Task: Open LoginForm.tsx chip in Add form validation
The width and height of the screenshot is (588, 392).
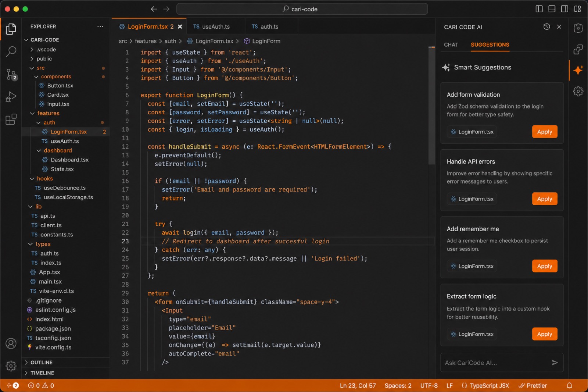Action: (472, 132)
